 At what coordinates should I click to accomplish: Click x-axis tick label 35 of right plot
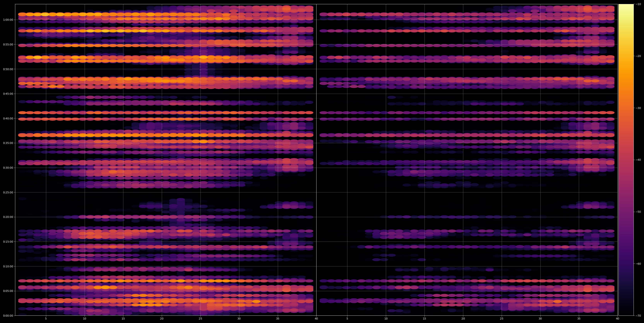tap(579, 319)
